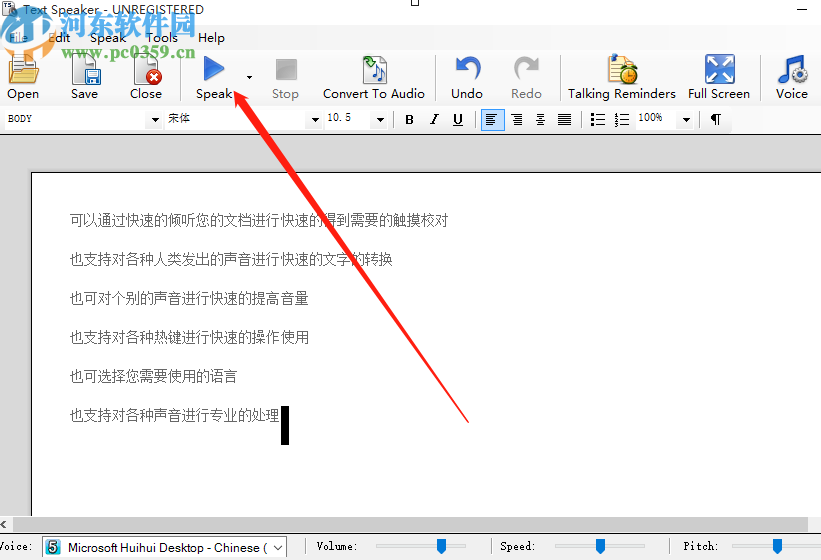Minimize the Text Speaker window
The height and width of the screenshot is (560, 821).
click(802, 9)
